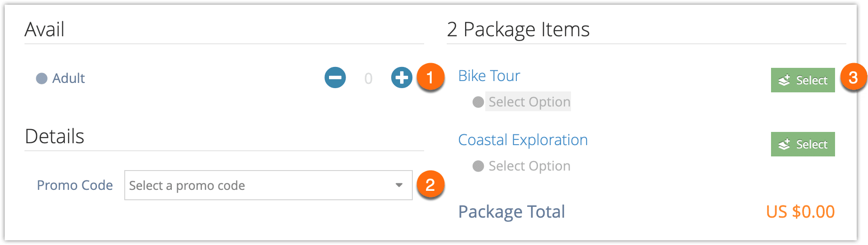The height and width of the screenshot is (245, 868).
Task: Open the promo code dropdown arrow
Action: tap(399, 185)
